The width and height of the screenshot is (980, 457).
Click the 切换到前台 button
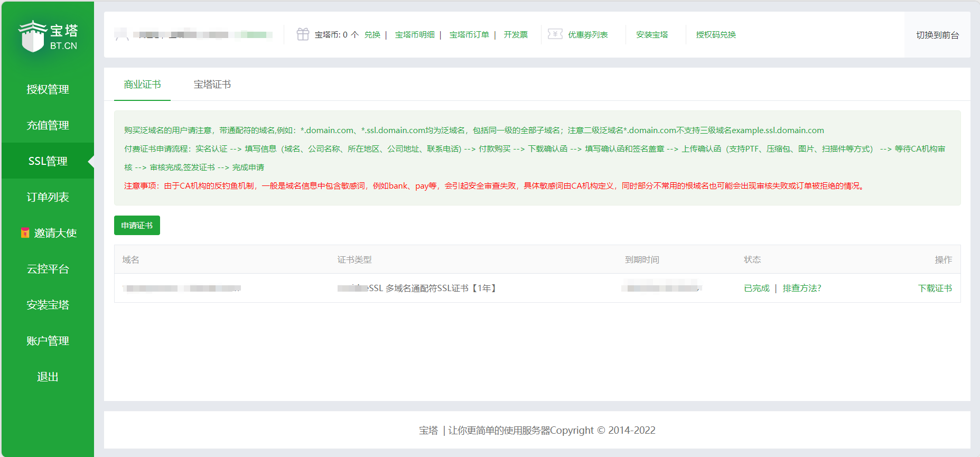pyautogui.click(x=937, y=35)
